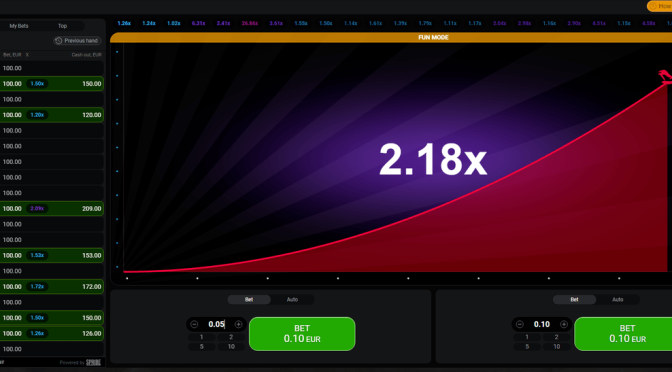Choose quick amount 1 in right panel
The height and width of the screenshot is (372, 672).
pos(527,337)
